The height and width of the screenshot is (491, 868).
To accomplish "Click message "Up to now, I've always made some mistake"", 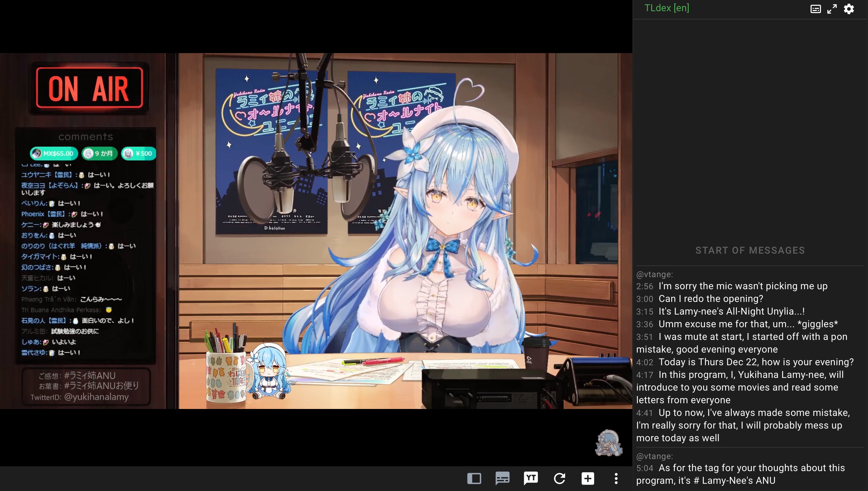I will pyautogui.click(x=743, y=425).
